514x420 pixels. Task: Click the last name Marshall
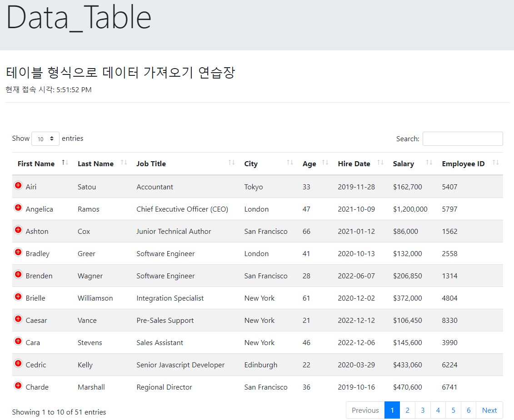[x=91, y=387]
